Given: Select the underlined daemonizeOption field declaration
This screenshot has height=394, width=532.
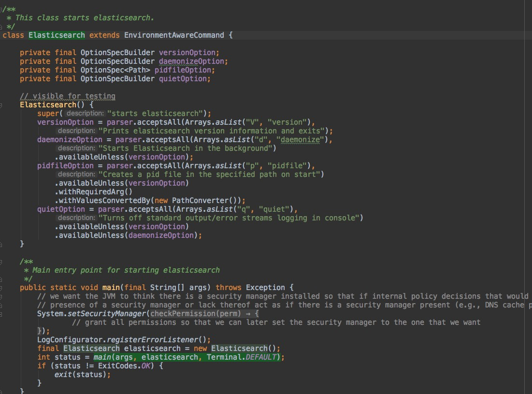Looking at the screenshot, I should (x=192, y=61).
